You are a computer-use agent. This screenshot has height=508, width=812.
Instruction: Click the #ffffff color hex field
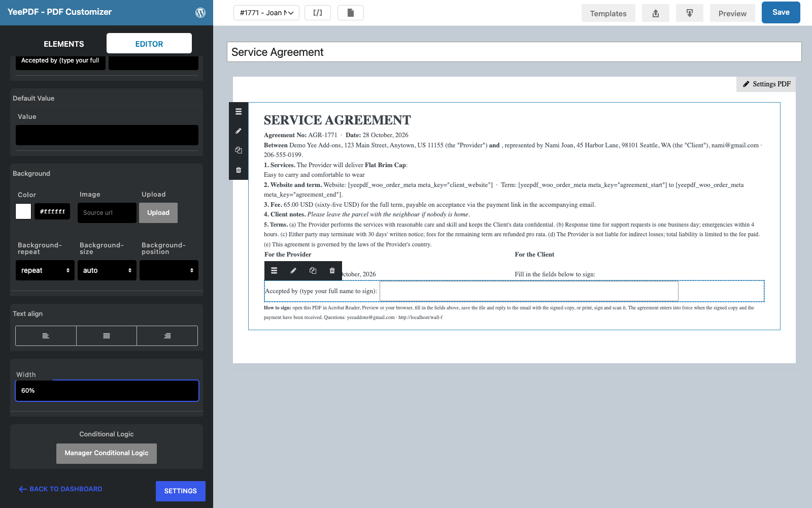click(52, 211)
